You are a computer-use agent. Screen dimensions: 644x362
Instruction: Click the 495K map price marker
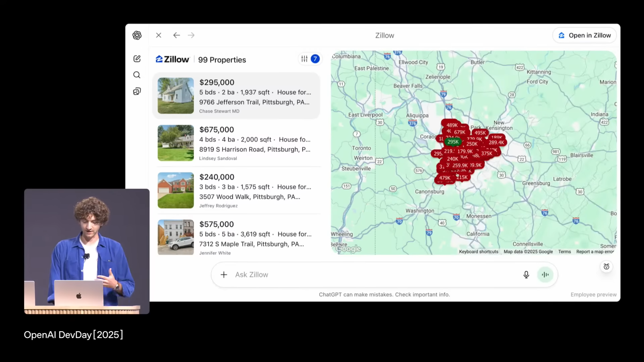coord(480,133)
